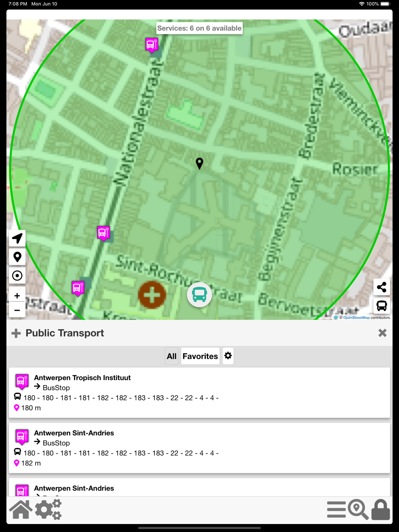Tap the Wi-Fi indicator in status bar
The image size is (399, 532).
(361, 4)
